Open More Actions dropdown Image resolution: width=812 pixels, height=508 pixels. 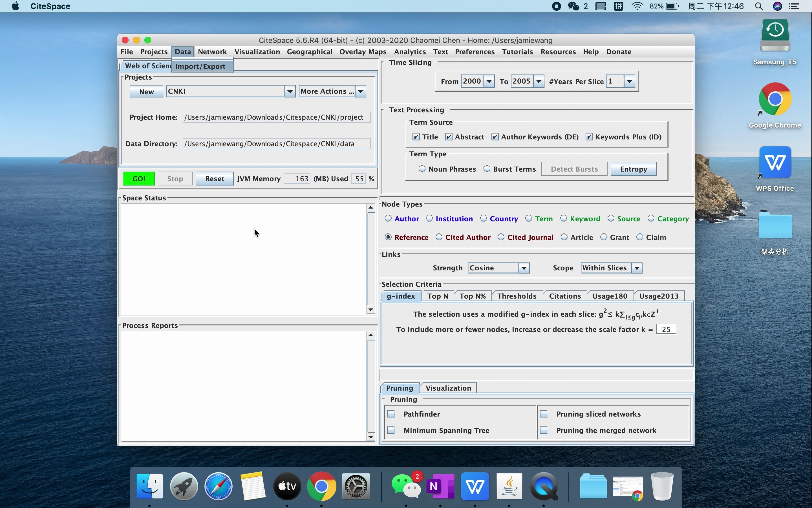click(361, 91)
